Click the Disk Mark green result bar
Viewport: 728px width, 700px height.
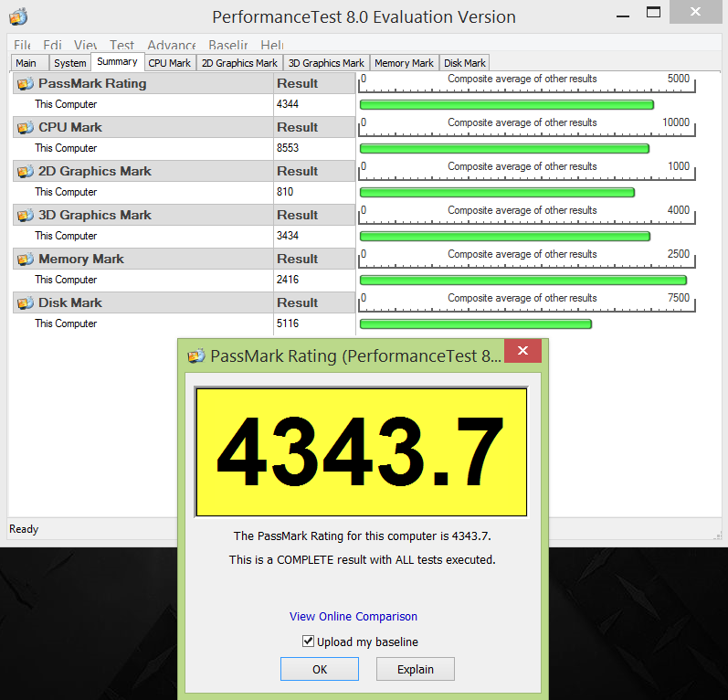[x=475, y=323]
